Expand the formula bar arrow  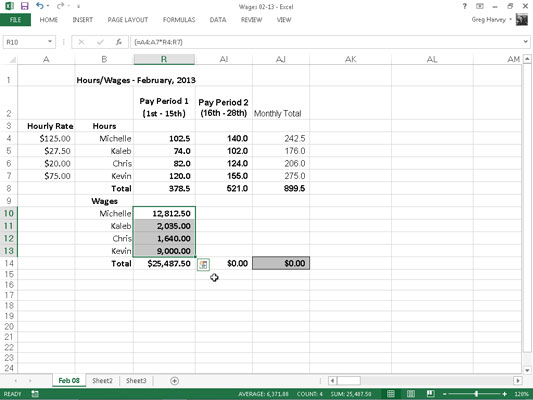coord(526,42)
